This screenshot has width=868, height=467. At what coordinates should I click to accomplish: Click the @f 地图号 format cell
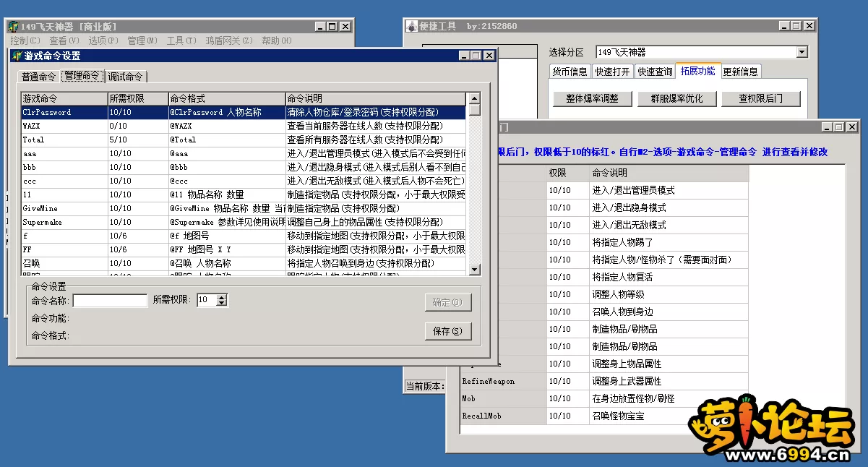pyautogui.click(x=227, y=236)
